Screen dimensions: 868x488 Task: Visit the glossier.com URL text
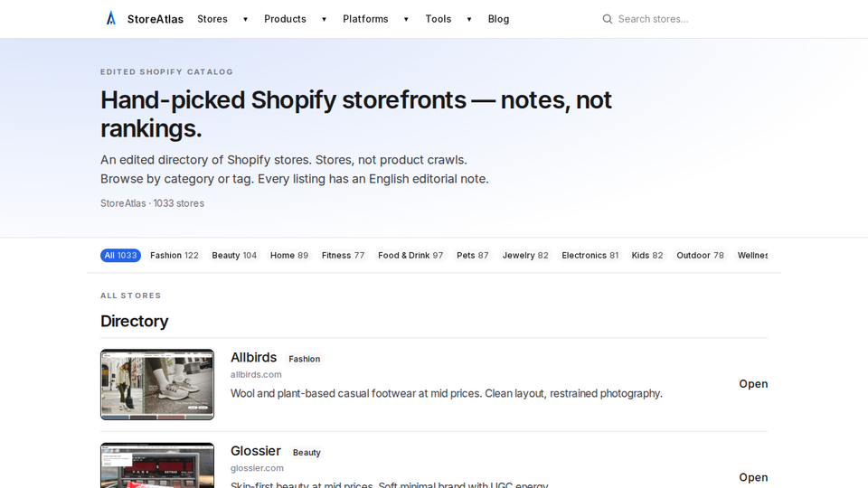257,468
